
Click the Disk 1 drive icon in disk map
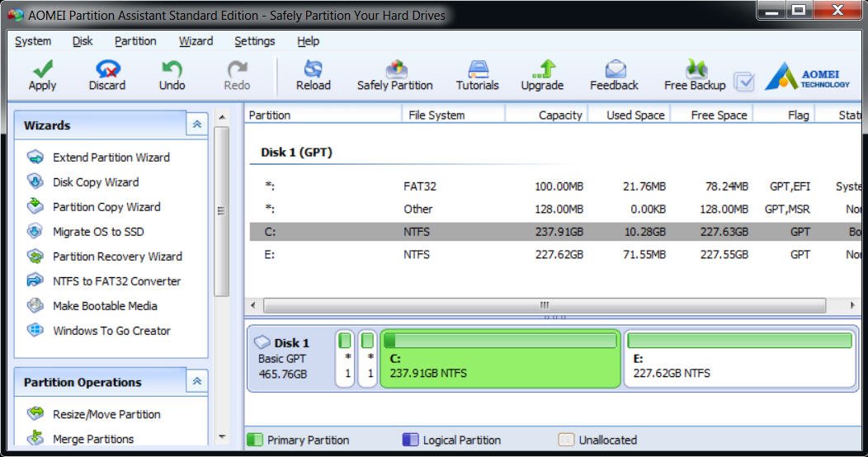262,342
